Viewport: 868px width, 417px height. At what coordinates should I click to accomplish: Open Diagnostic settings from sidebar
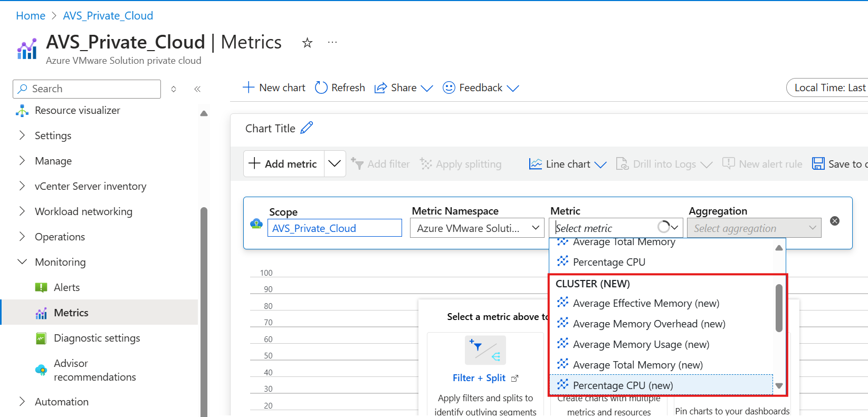[x=97, y=338]
